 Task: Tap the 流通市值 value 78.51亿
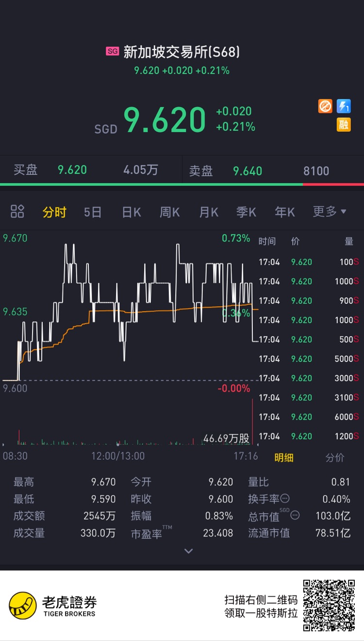coord(333,533)
